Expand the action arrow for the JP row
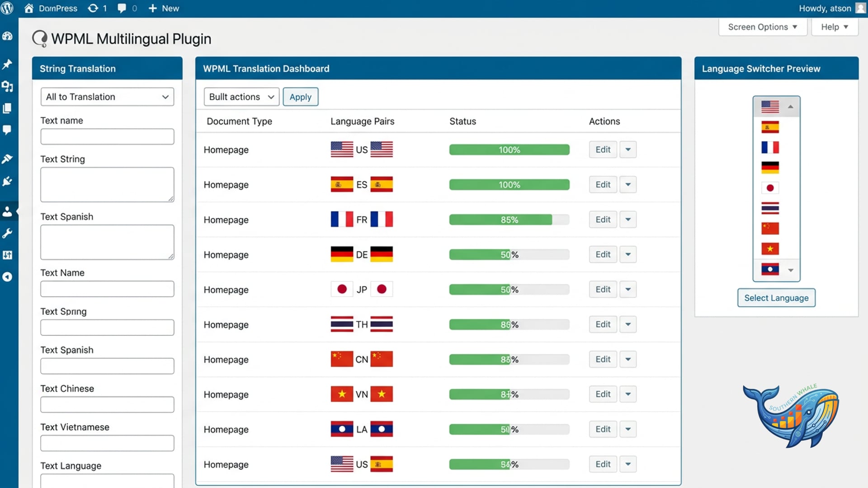 point(628,289)
